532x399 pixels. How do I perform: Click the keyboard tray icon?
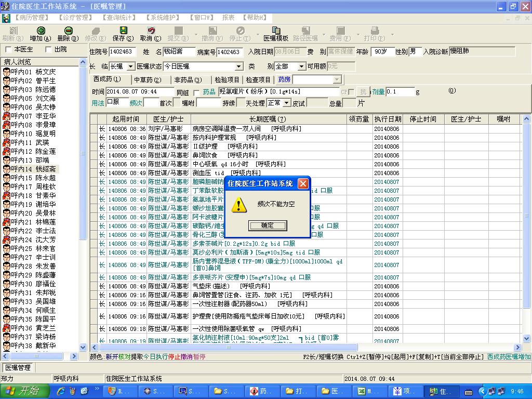469,392
